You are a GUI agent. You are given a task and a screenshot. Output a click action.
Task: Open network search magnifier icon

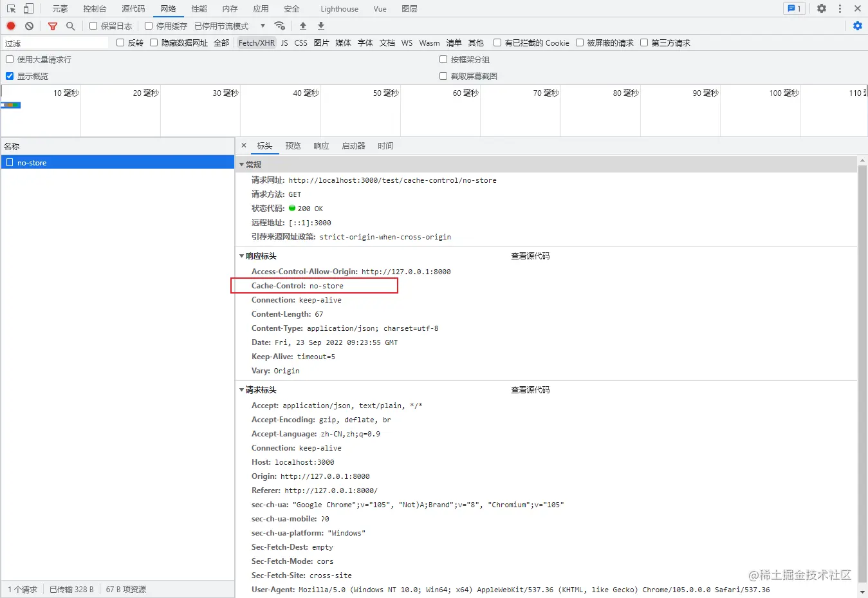click(71, 26)
